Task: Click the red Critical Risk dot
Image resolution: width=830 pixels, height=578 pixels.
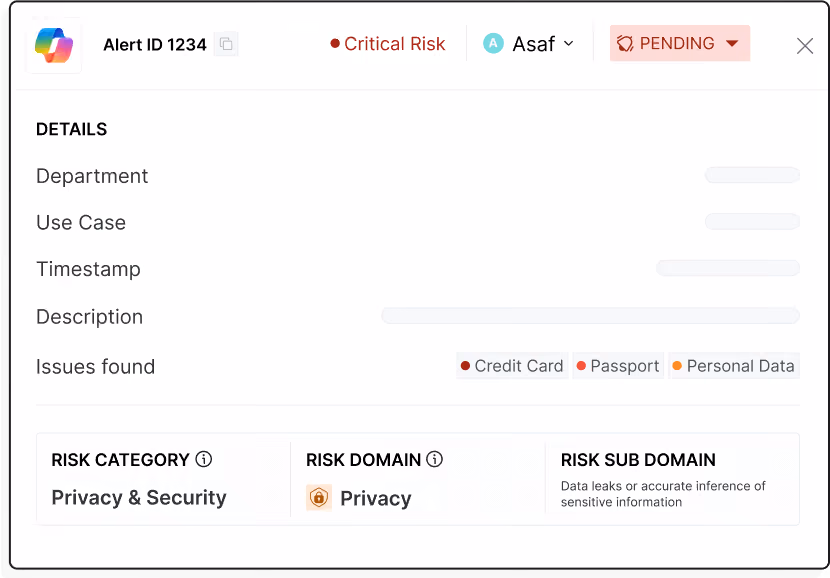Action: [335, 43]
